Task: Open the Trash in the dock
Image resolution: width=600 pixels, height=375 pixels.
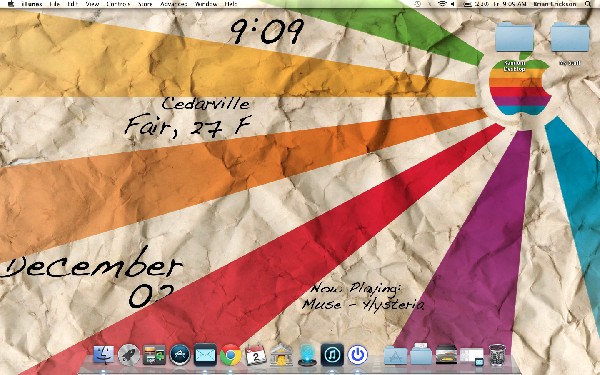Action: 497,355
